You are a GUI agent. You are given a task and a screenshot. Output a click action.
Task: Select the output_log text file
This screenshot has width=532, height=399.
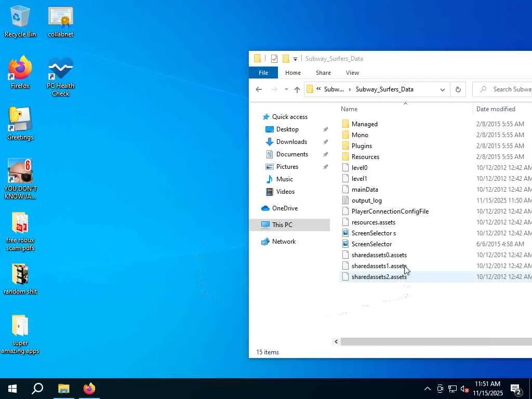(366, 201)
